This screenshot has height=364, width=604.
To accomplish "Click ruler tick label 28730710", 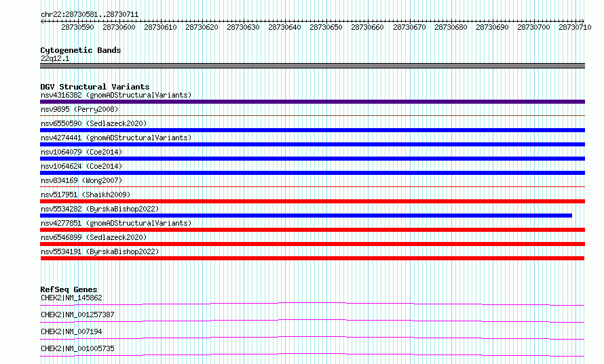I will point(575,27).
